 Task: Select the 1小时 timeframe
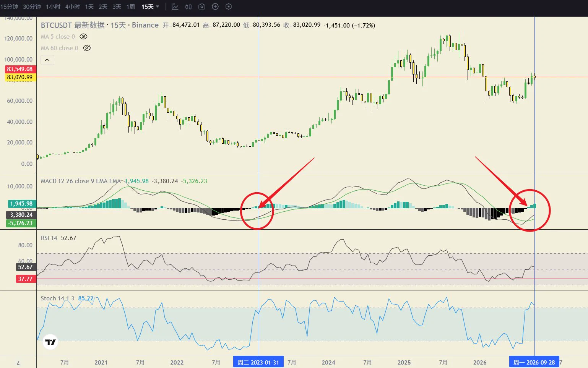coord(53,6)
